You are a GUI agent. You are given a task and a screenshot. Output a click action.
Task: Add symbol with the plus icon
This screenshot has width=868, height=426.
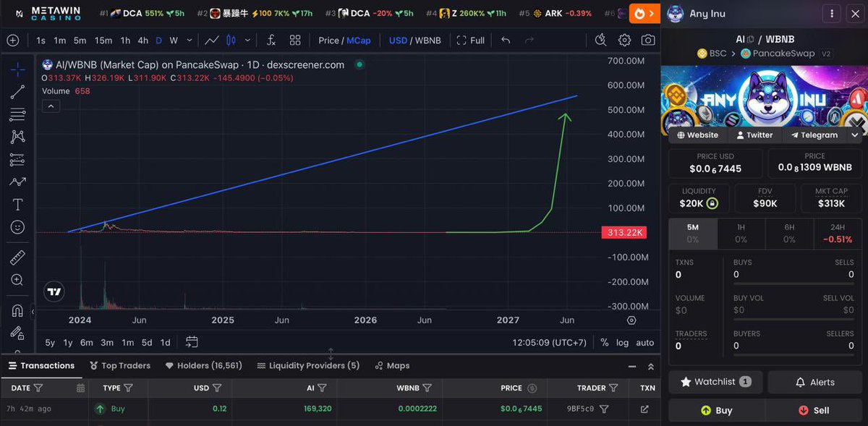(x=12, y=41)
